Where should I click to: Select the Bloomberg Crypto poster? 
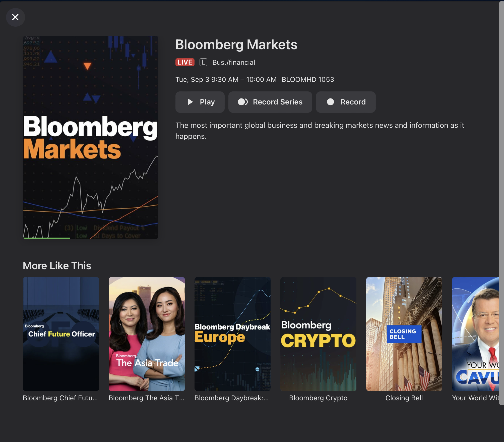[x=318, y=334]
